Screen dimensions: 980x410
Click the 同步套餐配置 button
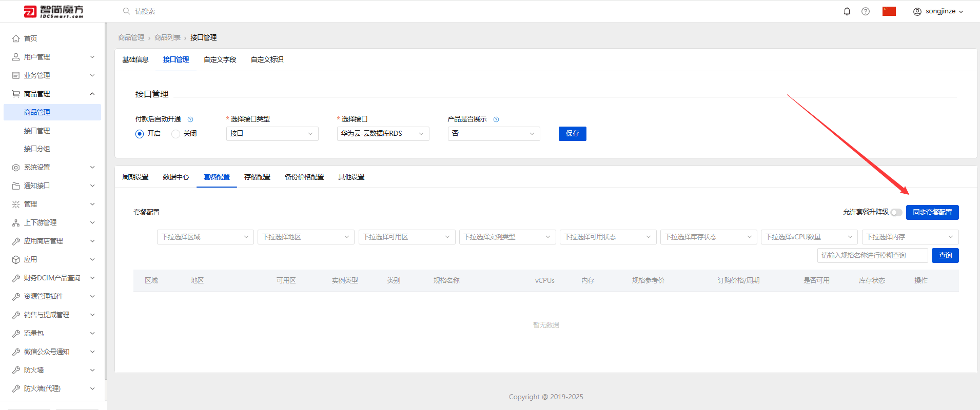[x=932, y=212]
